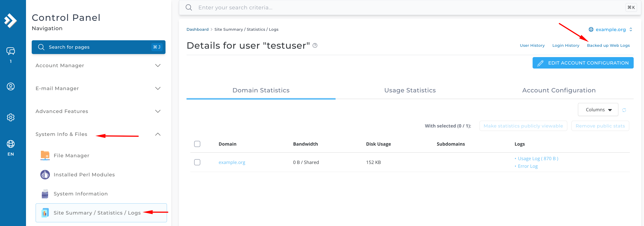Open File Manager from sidebar
The height and width of the screenshot is (226, 644).
[71, 156]
